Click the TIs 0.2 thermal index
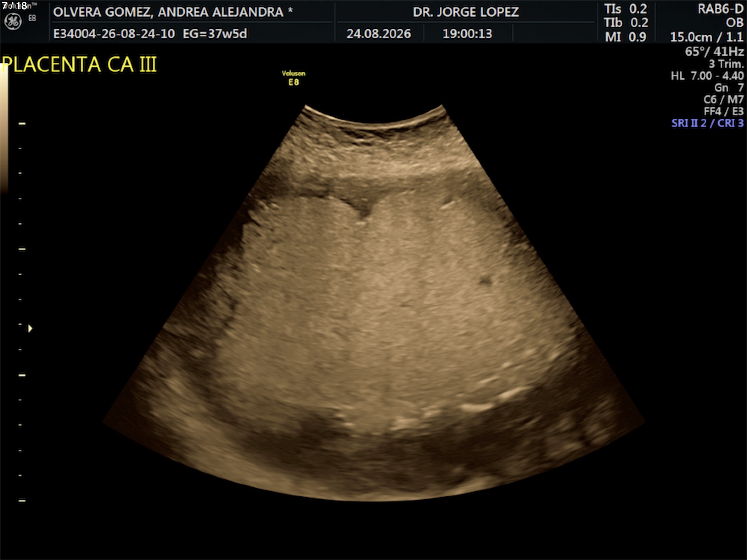Screen dimensions: 747x560 (626, 9)
